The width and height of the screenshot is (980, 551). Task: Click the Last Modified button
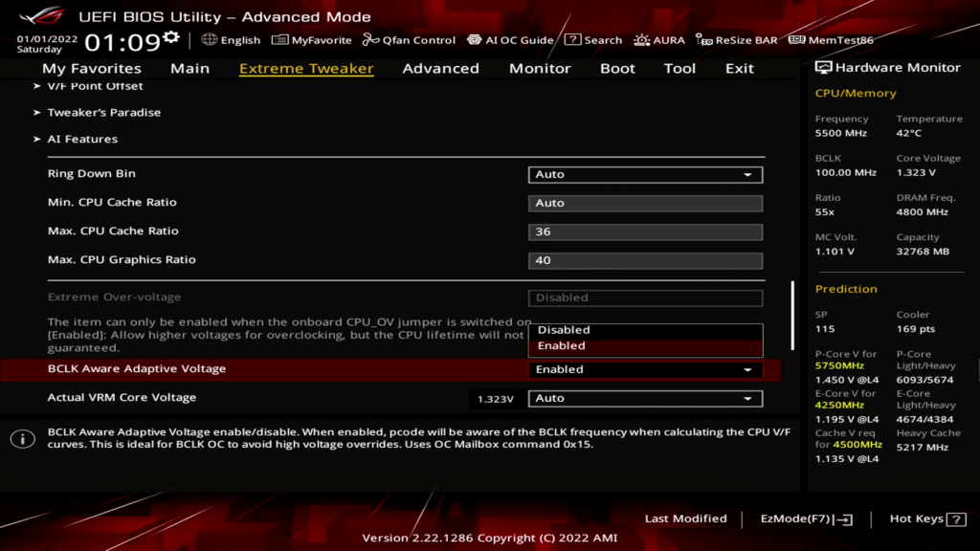685,518
